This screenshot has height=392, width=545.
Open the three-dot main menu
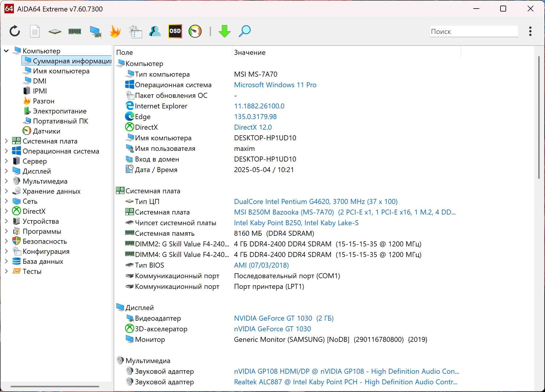530,31
